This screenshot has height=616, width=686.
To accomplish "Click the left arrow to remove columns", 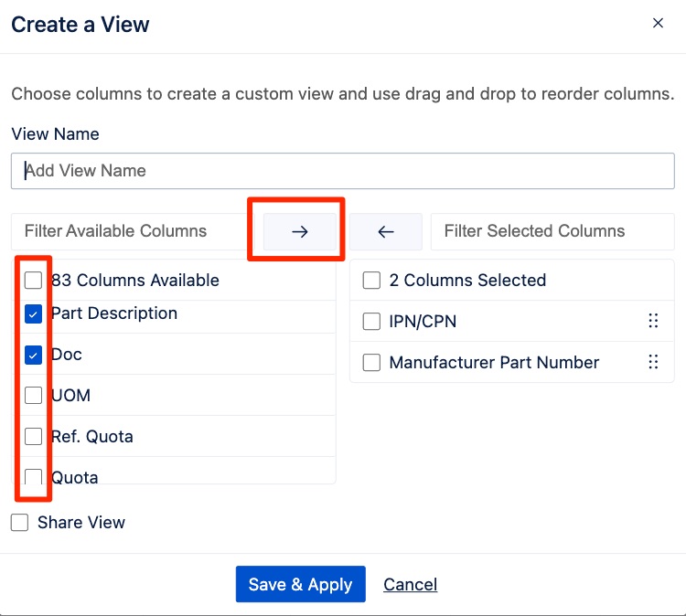I will pyautogui.click(x=385, y=232).
